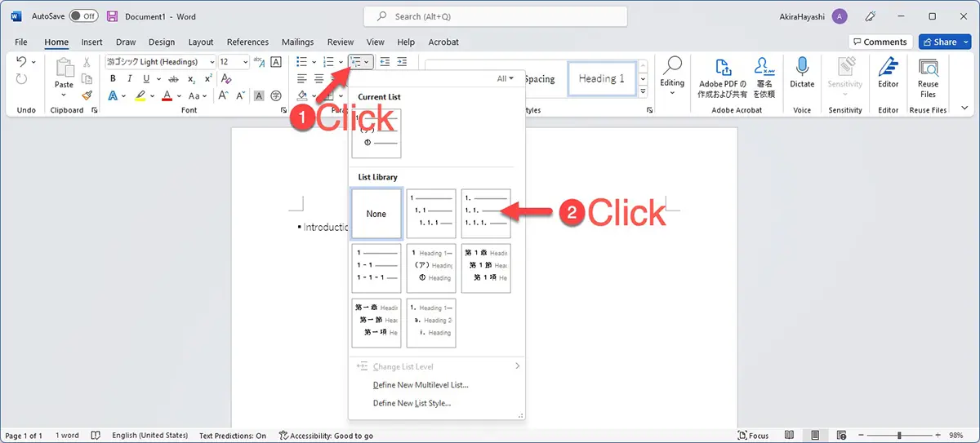Click the Undo arrow icon
The image size is (980, 443).
tap(21, 62)
